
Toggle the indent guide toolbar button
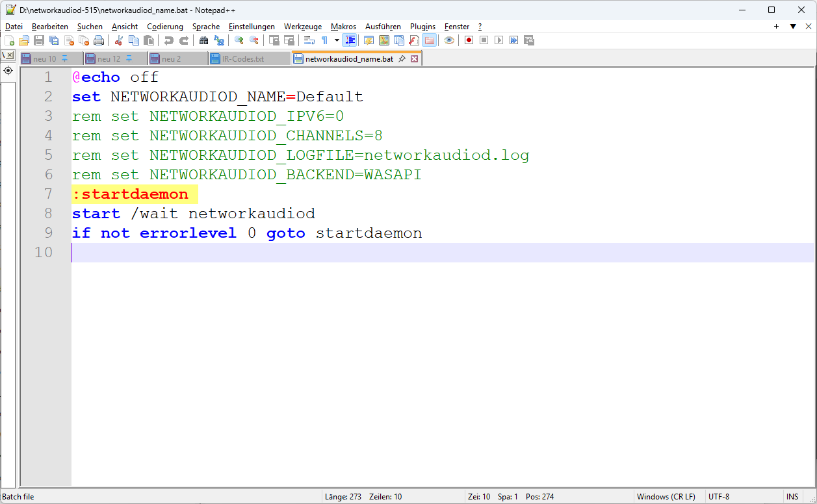(x=350, y=40)
